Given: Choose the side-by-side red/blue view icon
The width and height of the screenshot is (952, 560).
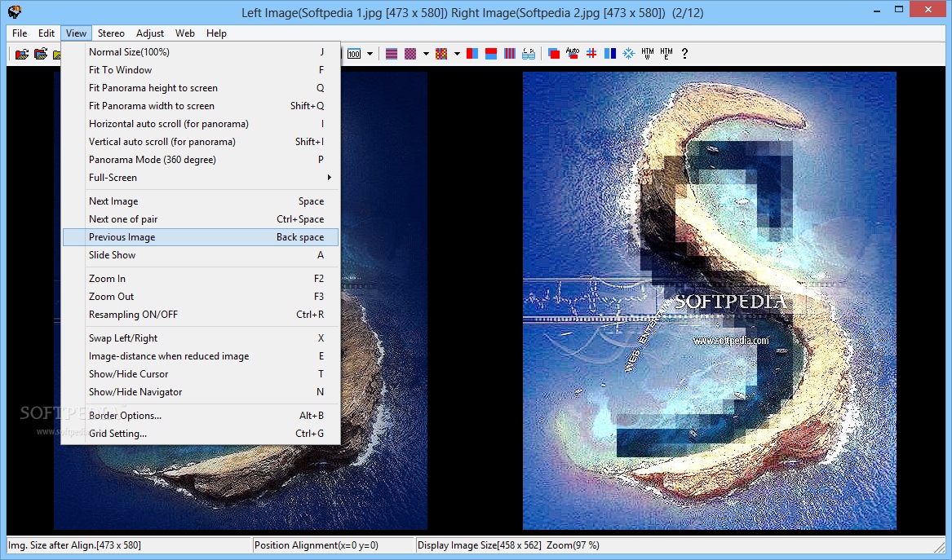Looking at the screenshot, I should click(x=472, y=54).
